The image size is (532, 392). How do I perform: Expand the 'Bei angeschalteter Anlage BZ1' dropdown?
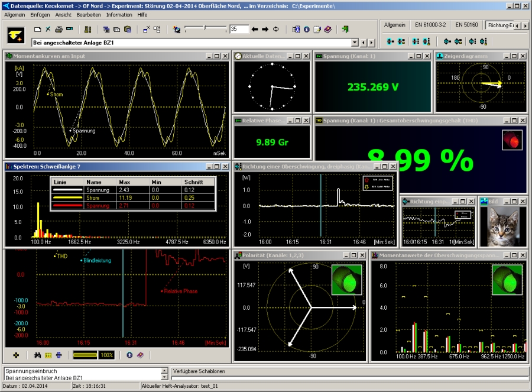pyautogui.click(x=355, y=43)
